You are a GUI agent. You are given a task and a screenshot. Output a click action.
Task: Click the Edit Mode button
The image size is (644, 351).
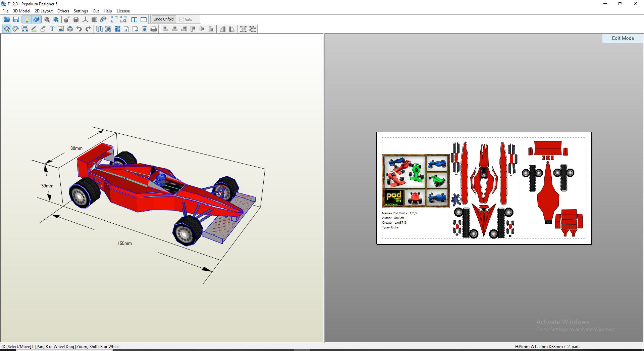pos(623,38)
